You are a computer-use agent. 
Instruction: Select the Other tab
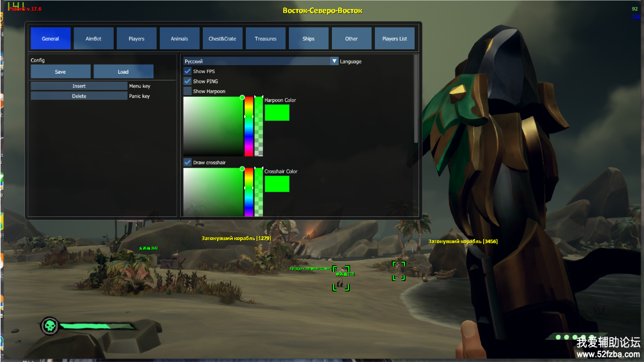(x=352, y=39)
